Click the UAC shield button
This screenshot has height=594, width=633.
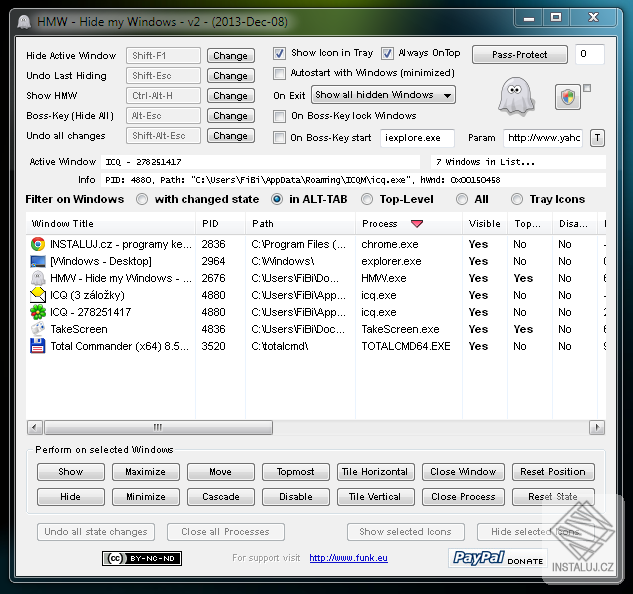pyautogui.click(x=568, y=97)
